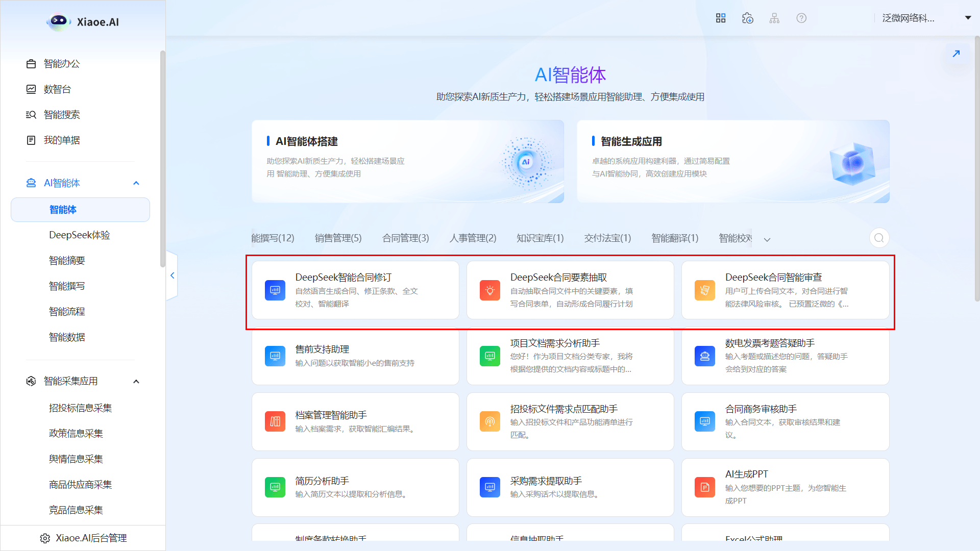Switch to the 人事管理(2) category tab

(472, 238)
